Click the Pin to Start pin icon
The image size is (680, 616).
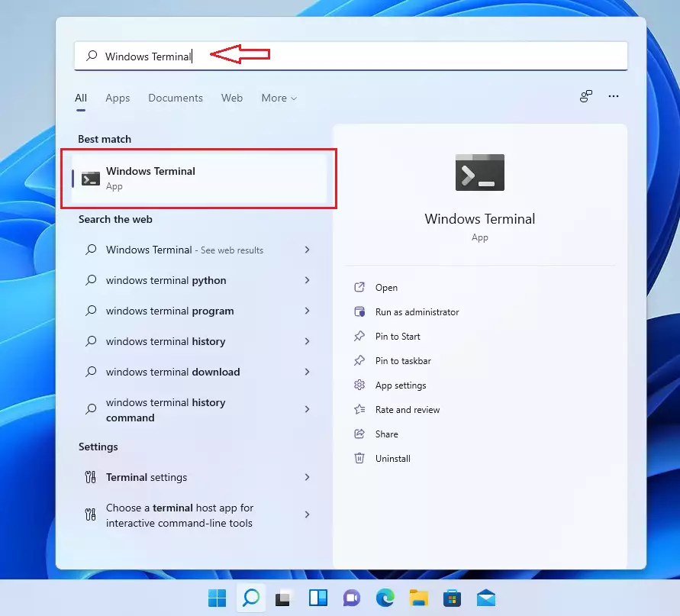(359, 336)
